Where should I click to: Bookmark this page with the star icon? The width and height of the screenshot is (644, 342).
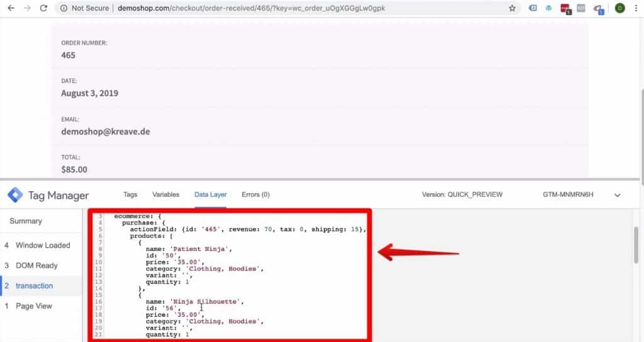click(513, 8)
